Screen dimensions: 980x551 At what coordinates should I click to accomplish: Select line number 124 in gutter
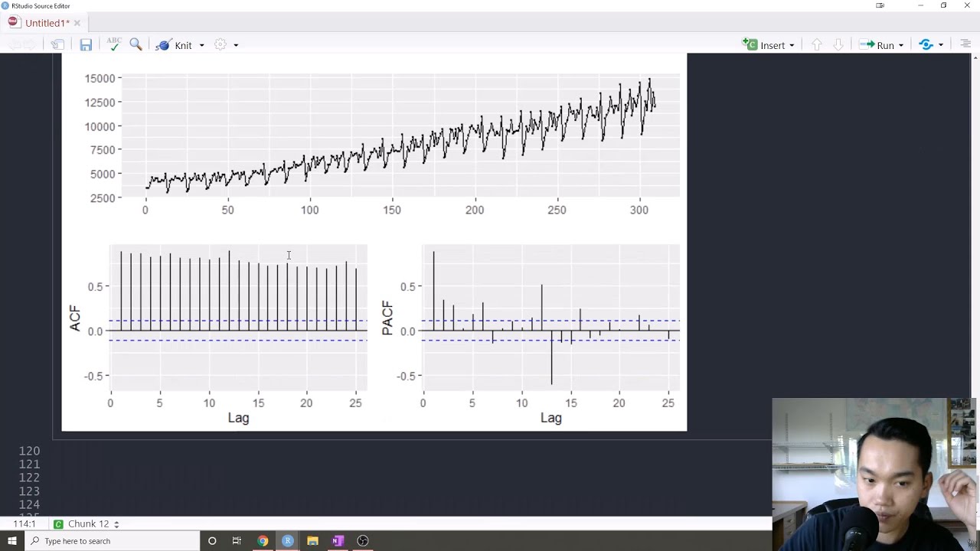pos(29,504)
